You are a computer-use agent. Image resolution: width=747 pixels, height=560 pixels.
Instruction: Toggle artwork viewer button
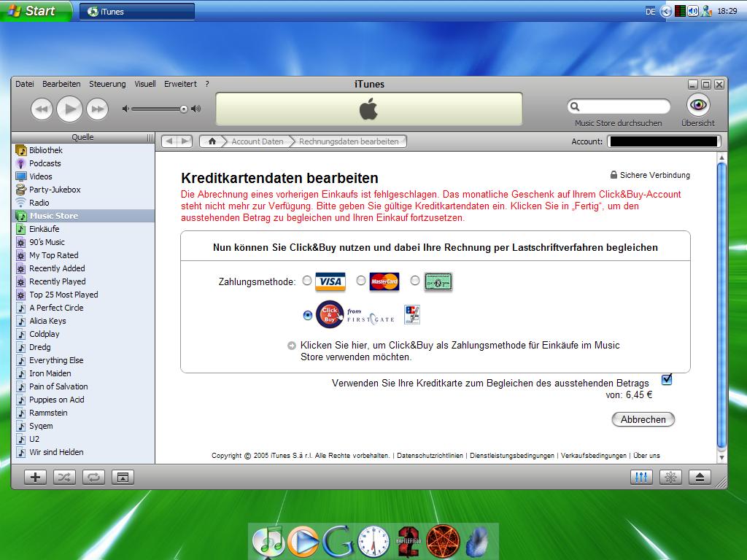(x=123, y=477)
